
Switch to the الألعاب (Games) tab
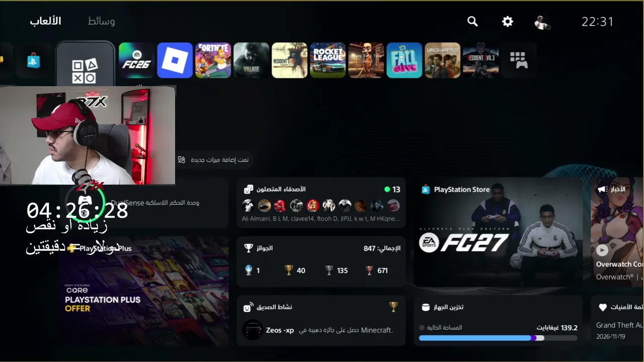point(45,21)
